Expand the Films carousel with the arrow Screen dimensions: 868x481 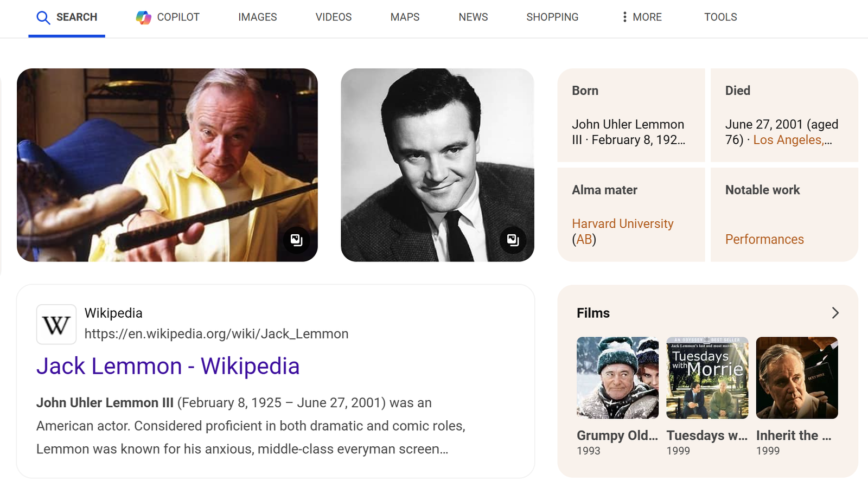tap(835, 313)
